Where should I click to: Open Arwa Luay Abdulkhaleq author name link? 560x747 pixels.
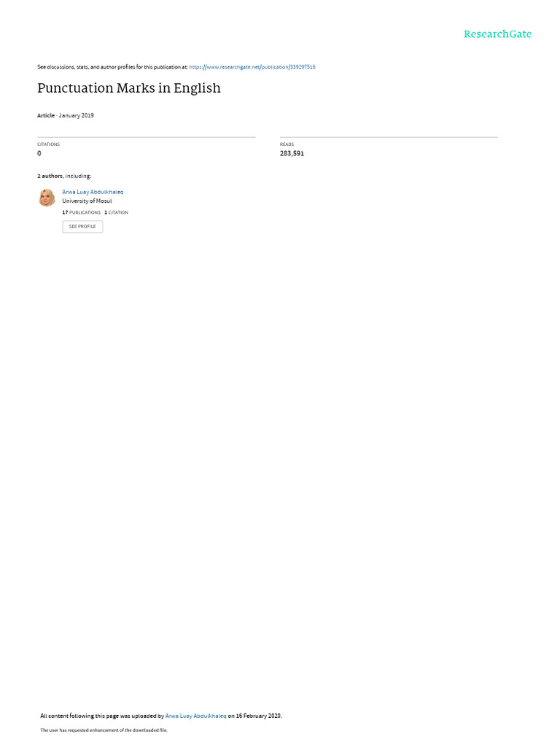[93, 192]
